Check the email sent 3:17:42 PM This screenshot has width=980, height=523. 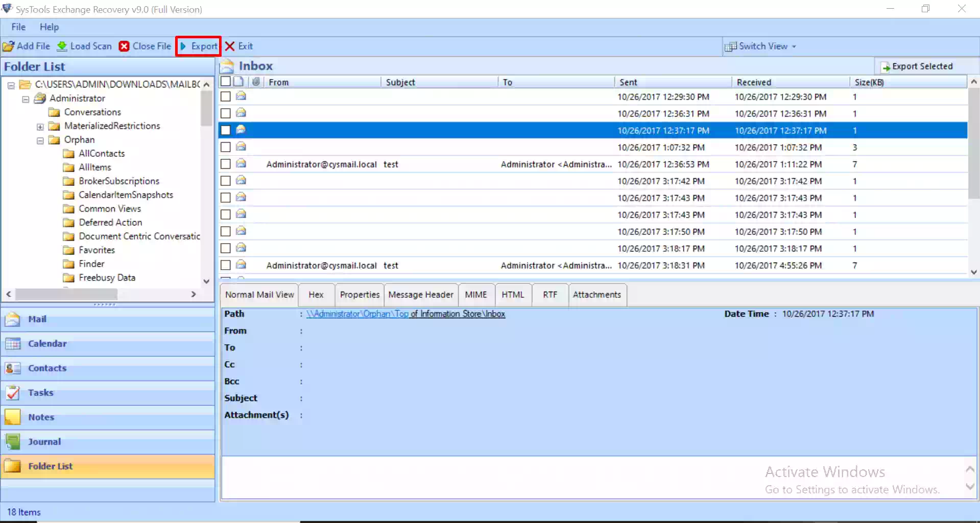click(x=225, y=181)
